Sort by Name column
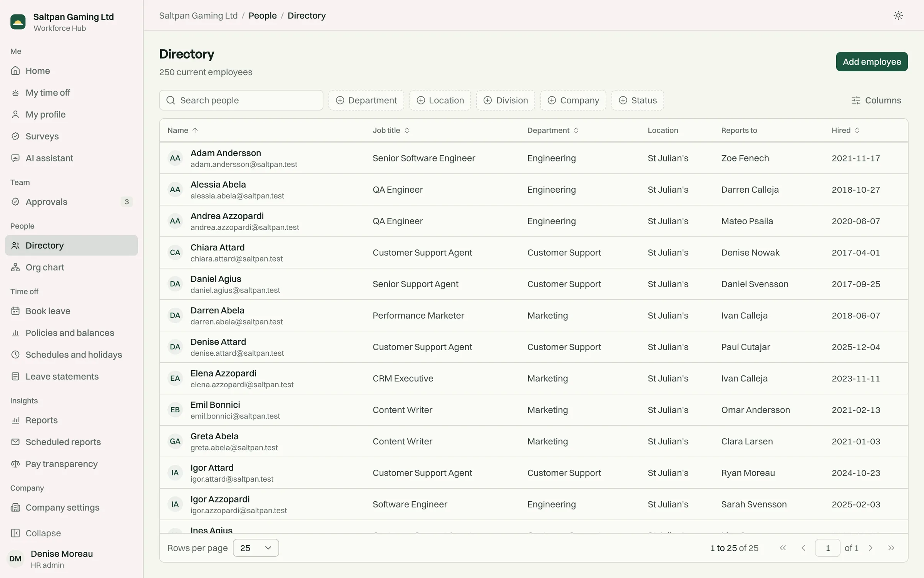This screenshot has width=924, height=578. [182, 131]
